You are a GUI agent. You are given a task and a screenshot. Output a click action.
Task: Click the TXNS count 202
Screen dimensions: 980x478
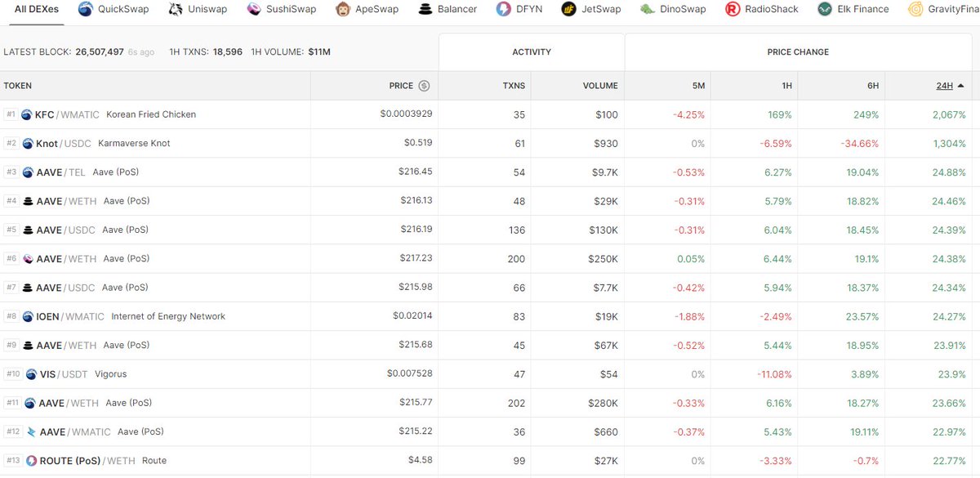(517, 403)
